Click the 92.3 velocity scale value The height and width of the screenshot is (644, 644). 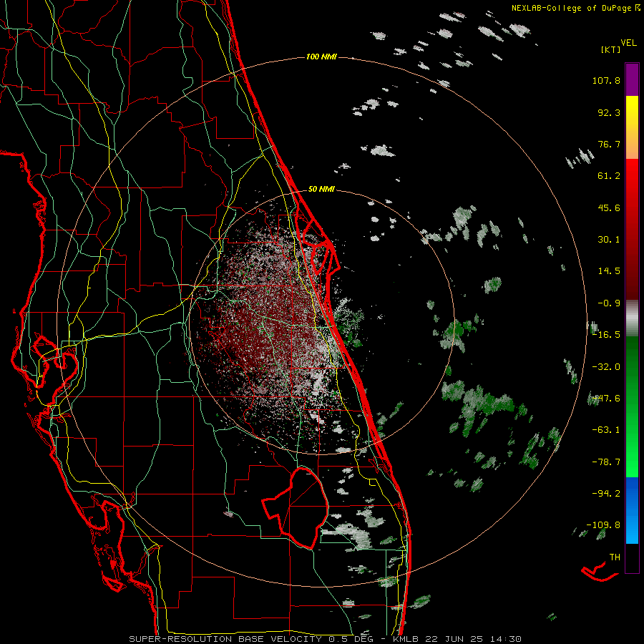pyautogui.click(x=609, y=112)
